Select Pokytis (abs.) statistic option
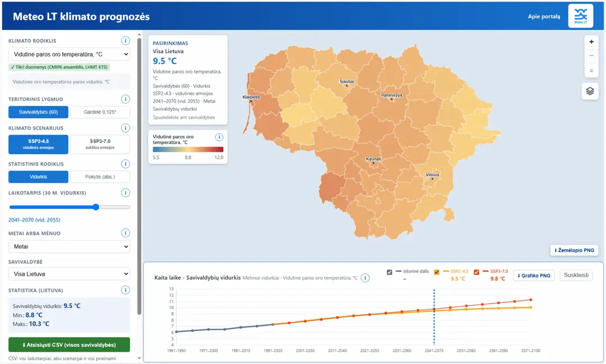 (x=100, y=177)
